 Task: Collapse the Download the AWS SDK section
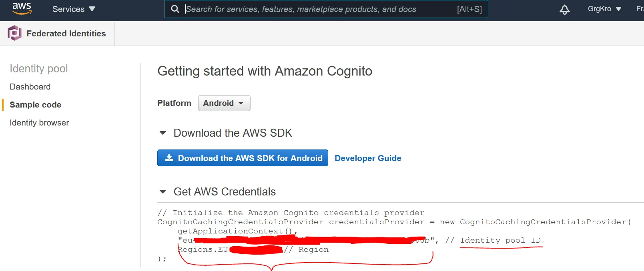pyautogui.click(x=163, y=133)
